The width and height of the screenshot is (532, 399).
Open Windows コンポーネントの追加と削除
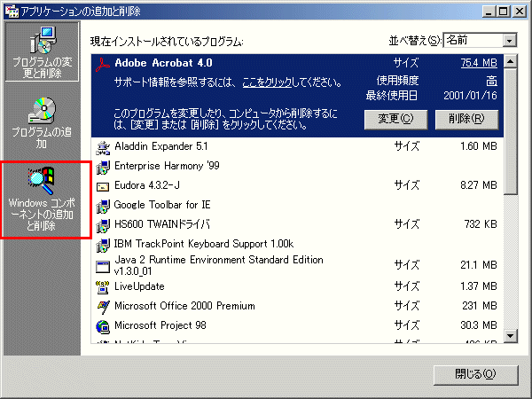42,200
